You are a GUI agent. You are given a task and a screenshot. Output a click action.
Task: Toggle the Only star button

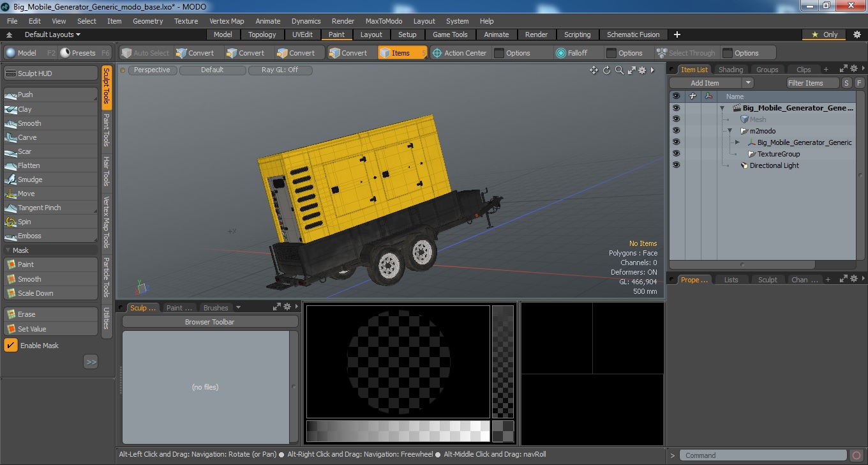click(824, 34)
